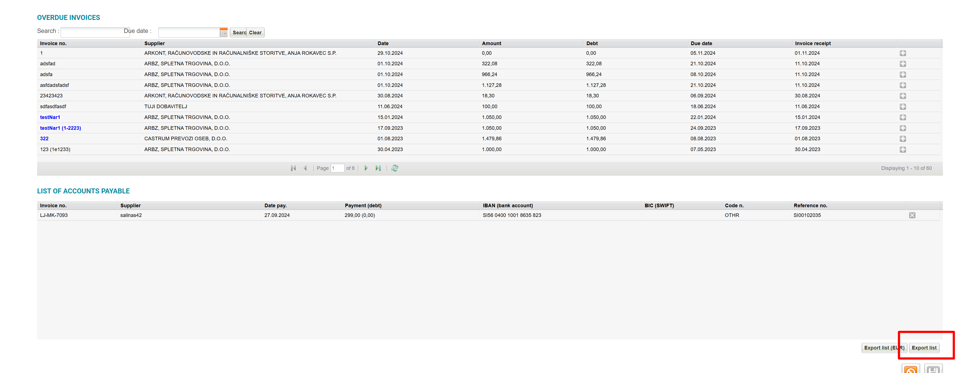Jump to the last page of invoices
The width and height of the screenshot is (980, 373).
pyautogui.click(x=378, y=168)
